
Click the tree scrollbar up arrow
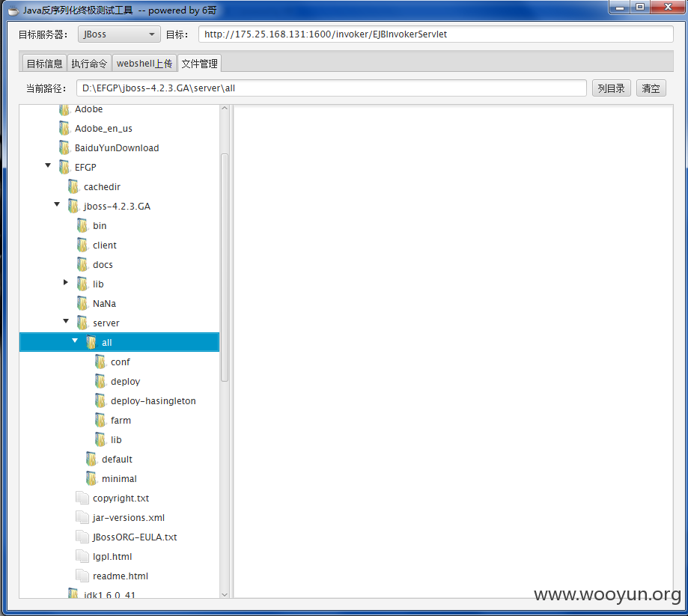pos(225,108)
